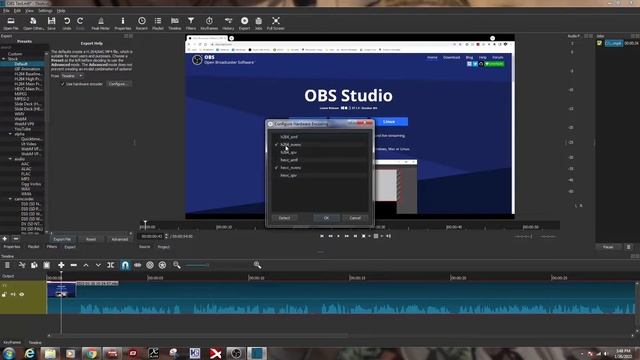Click the timeline Cut (scissors) icon
This screenshot has height=360, width=640.
tap(22, 265)
